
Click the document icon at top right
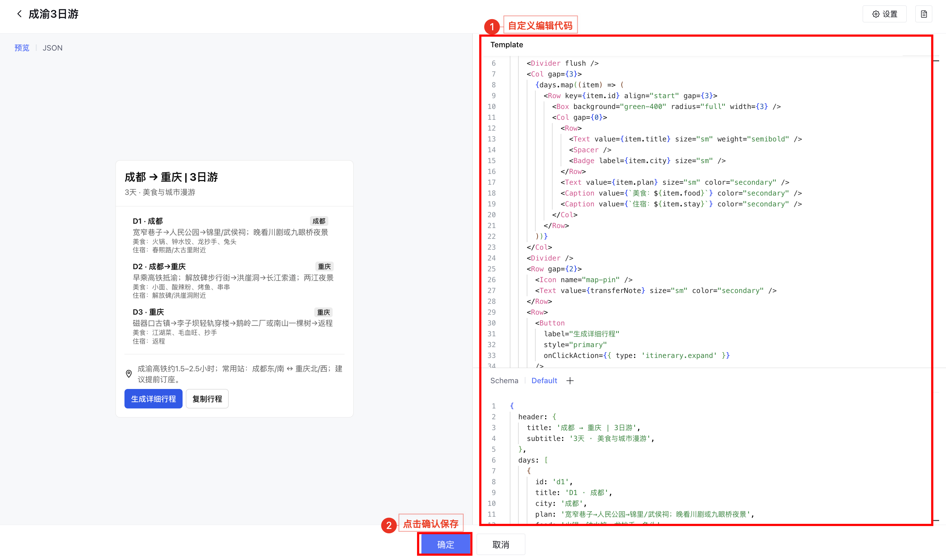point(923,14)
